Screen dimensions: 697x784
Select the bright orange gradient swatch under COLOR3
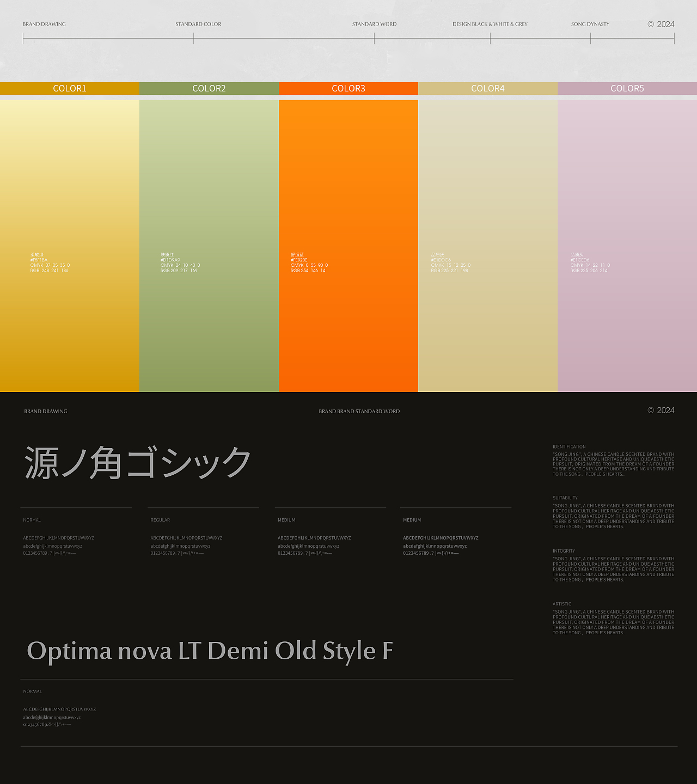coord(348,246)
